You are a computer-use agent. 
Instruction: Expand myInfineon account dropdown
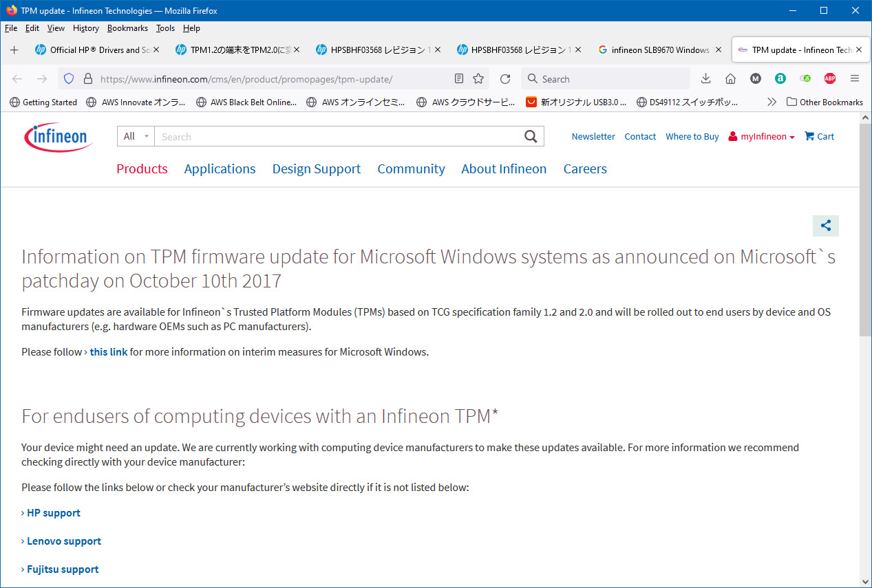tap(761, 136)
